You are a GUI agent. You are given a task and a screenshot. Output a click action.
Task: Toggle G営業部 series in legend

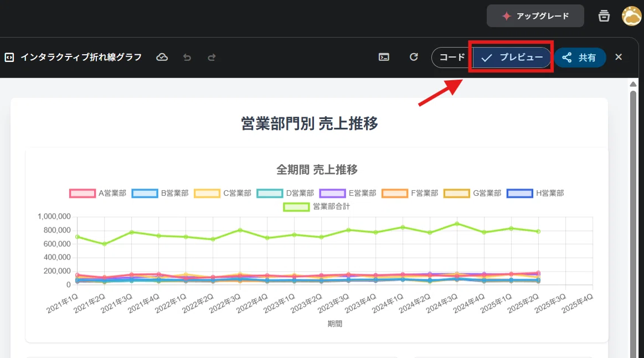tap(473, 193)
